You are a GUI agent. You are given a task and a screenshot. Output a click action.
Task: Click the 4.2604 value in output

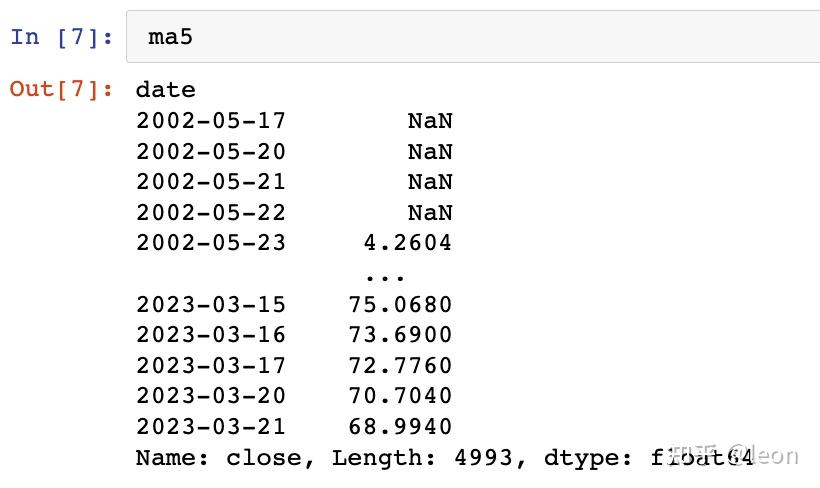pyautogui.click(x=407, y=243)
